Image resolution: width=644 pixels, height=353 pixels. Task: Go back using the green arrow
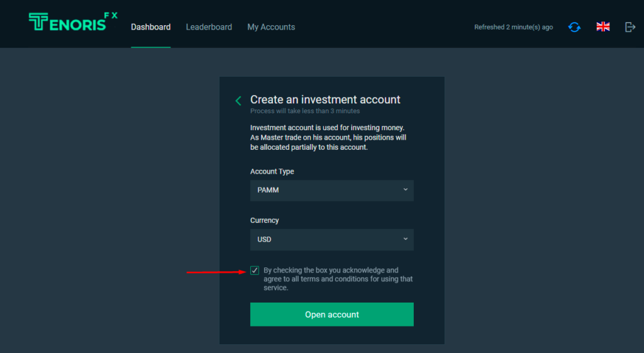(x=238, y=101)
